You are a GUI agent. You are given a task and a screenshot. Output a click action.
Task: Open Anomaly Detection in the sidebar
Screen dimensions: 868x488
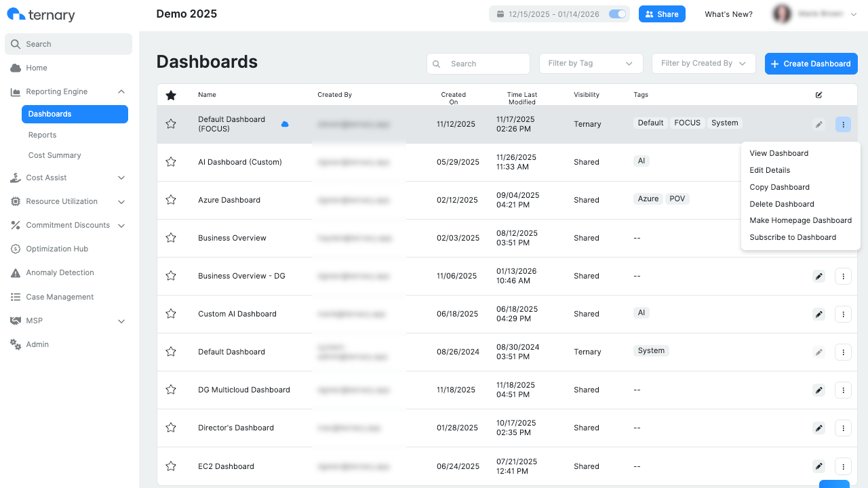60,272
